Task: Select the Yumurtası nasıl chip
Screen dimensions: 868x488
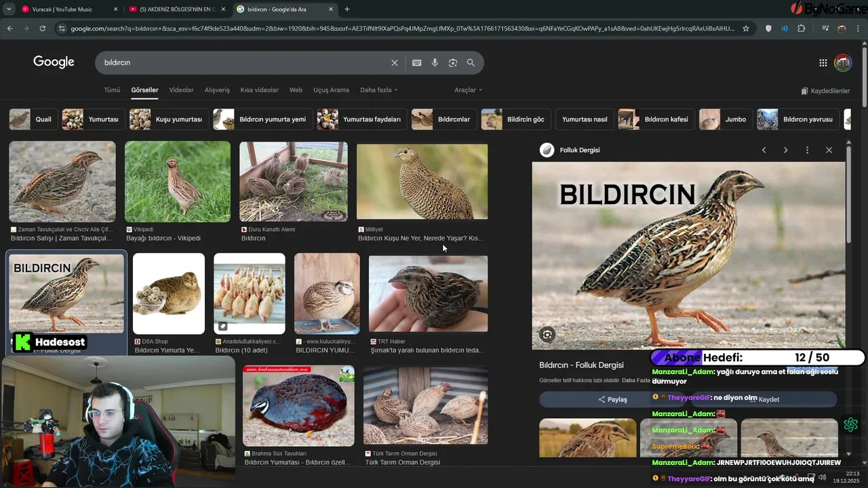Action: tap(585, 119)
